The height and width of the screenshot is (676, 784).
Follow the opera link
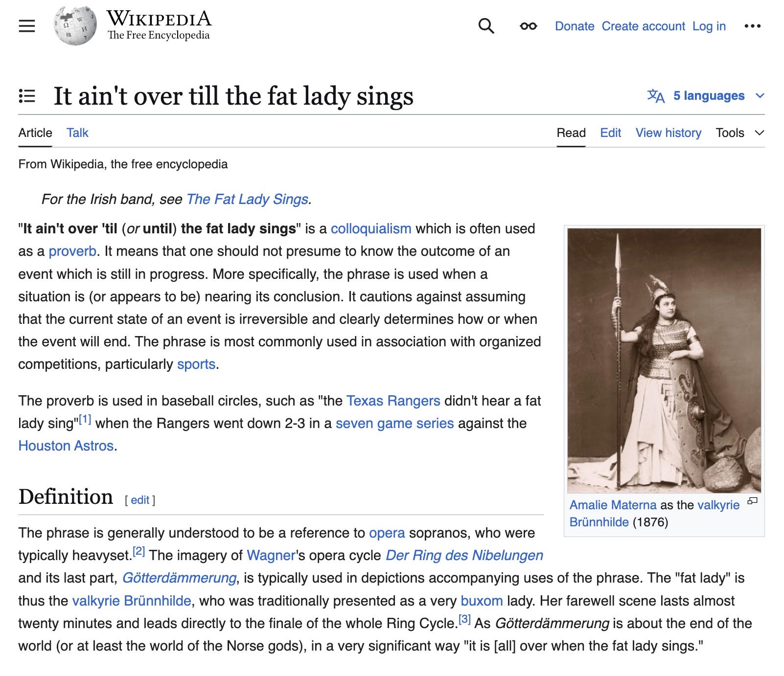[x=387, y=533]
